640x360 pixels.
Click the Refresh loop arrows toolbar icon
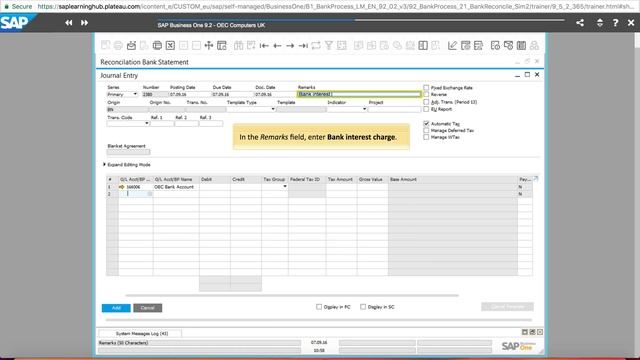tap(316, 45)
